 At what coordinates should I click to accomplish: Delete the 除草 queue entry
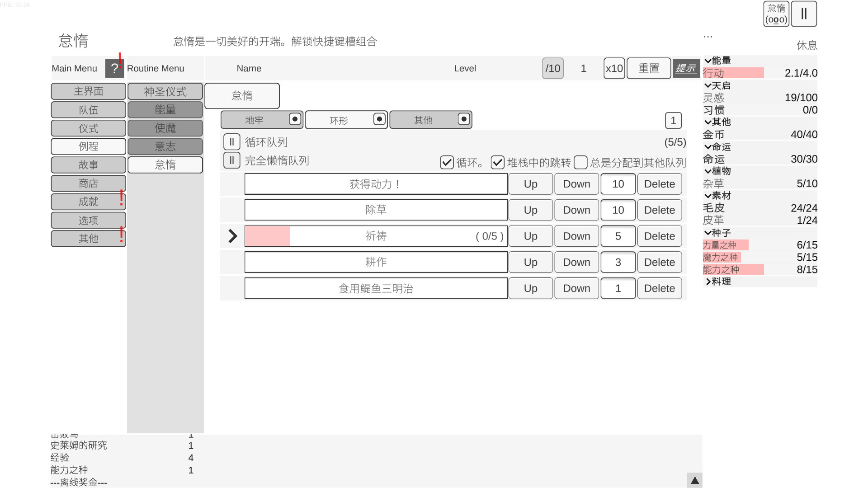pos(659,210)
